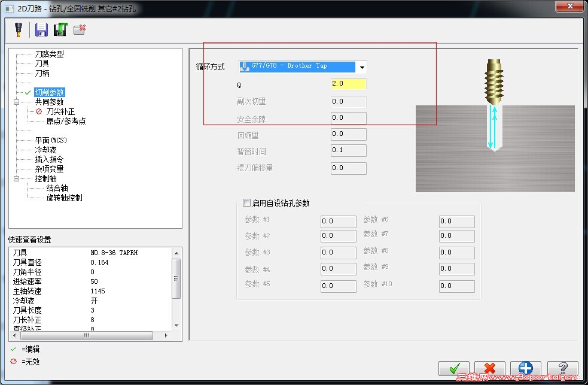Click the 参数 #8 input field
Viewport: 588px width, 385px height.
457,253
